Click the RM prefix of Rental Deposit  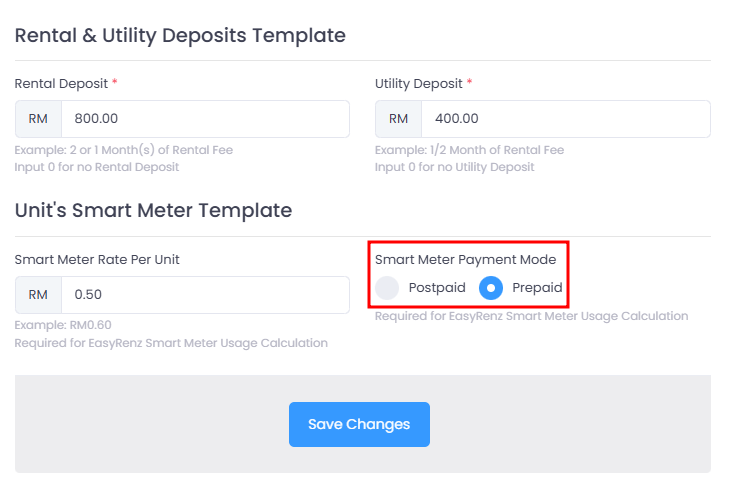(38, 119)
